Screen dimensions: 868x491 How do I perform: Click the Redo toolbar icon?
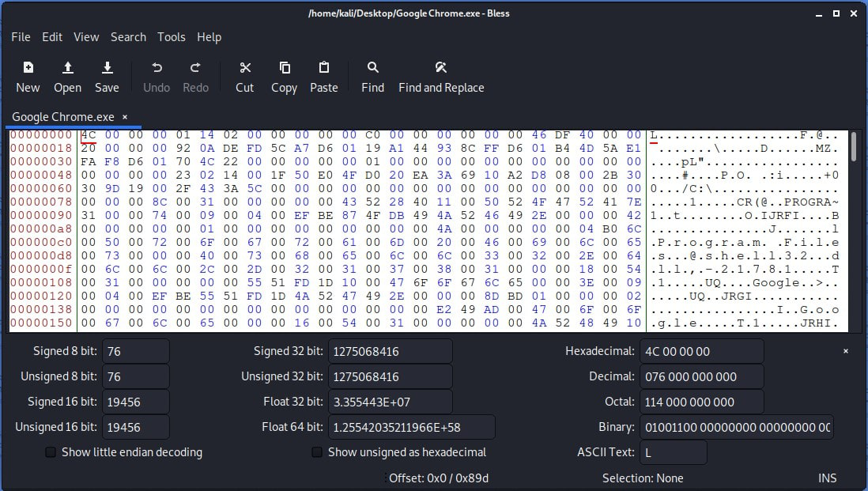click(195, 67)
